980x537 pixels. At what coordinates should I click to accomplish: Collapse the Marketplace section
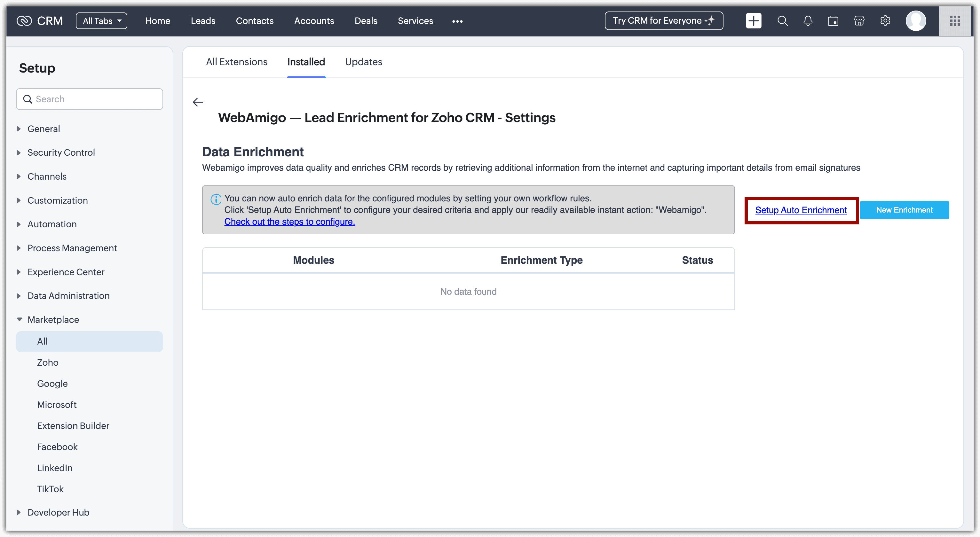pos(53,319)
